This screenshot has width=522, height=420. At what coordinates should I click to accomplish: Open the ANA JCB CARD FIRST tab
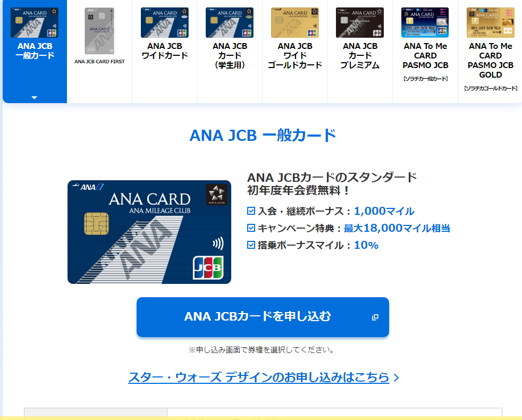pyautogui.click(x=99, y=51)
